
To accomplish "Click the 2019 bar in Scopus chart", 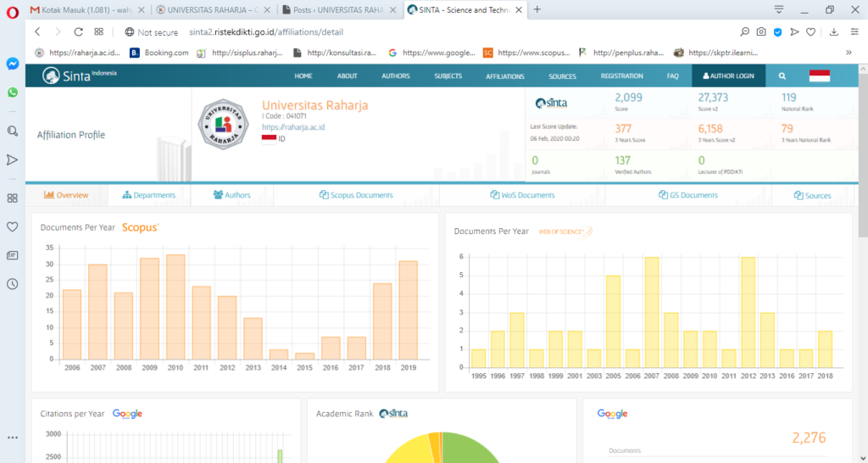I will (409, 310).
